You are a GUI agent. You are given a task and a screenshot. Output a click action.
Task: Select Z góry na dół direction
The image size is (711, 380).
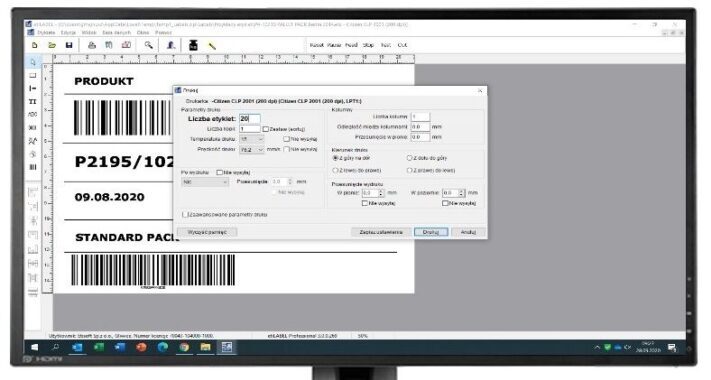click(336, 158)
